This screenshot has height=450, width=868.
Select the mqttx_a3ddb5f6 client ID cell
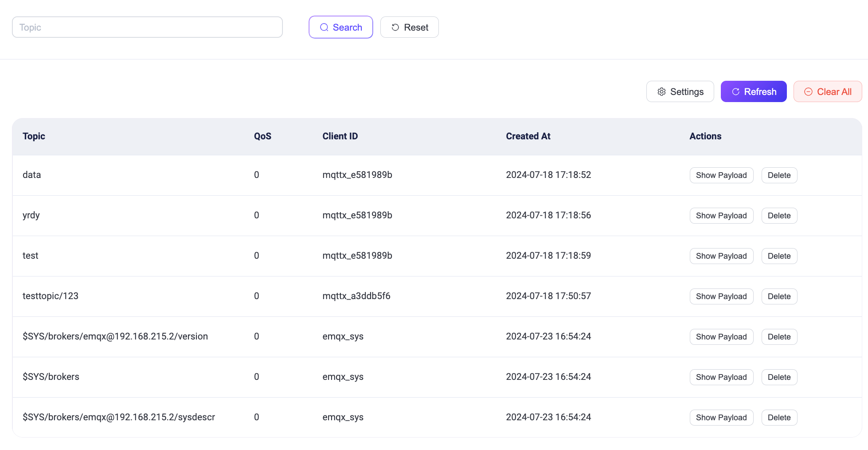(x=356, y=296)
